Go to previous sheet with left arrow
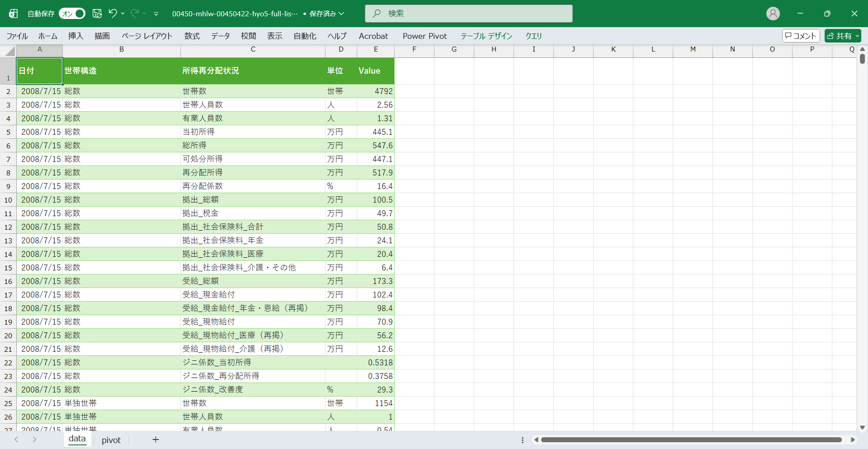 coord(16,440)
